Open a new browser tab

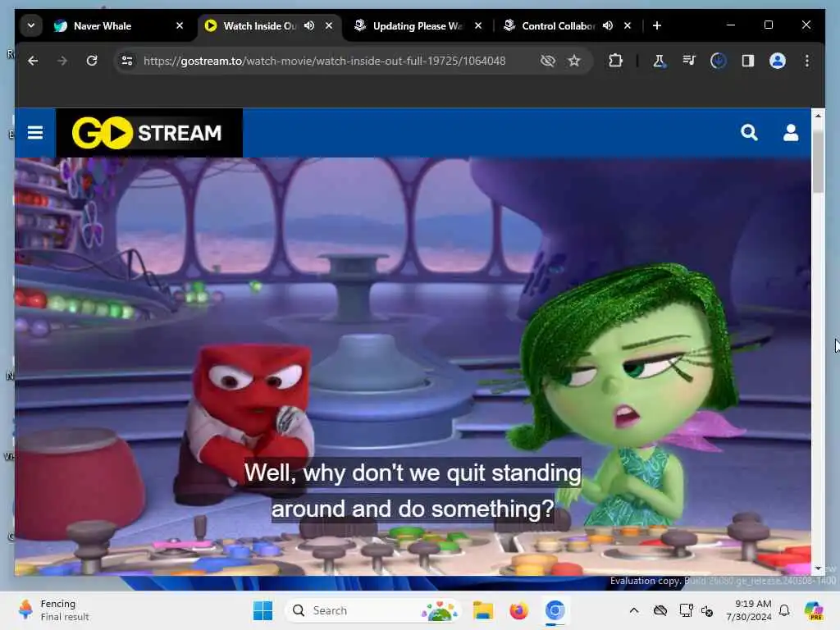657,25
